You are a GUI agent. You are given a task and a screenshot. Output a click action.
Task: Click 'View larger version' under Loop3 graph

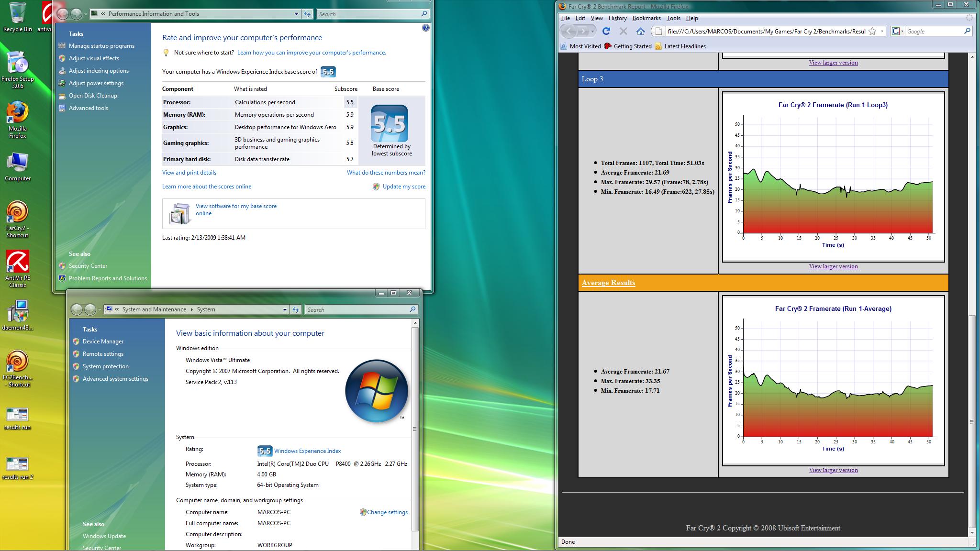click(833, 266)
